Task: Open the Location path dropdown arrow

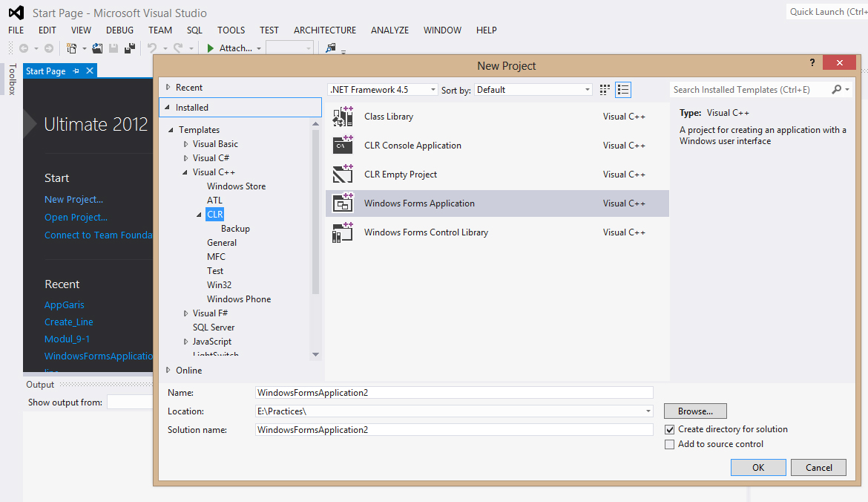Action: pos(648,411)
